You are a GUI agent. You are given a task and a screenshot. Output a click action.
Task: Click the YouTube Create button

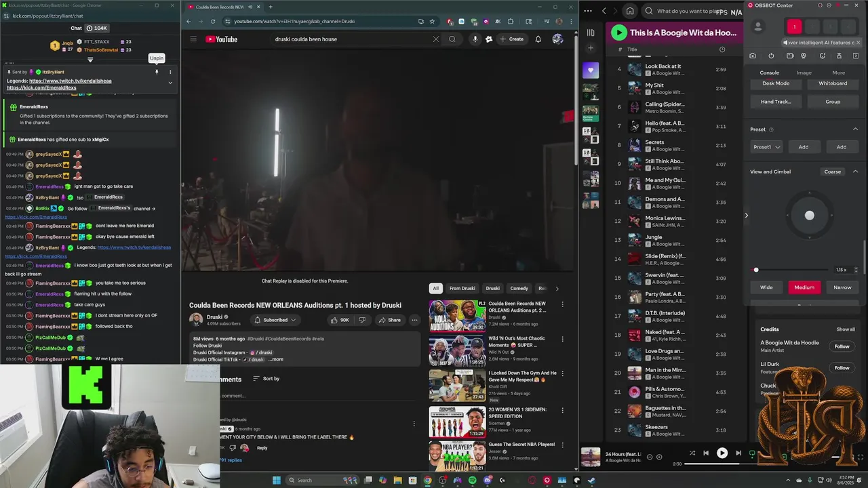[511, 39]
